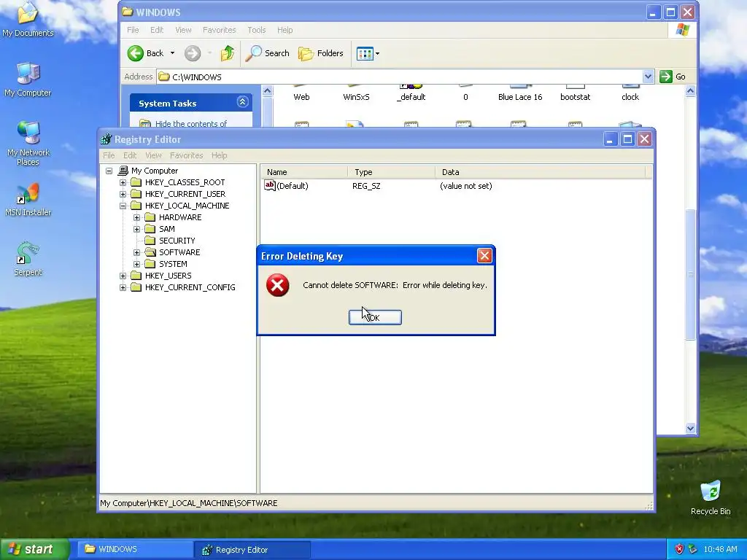Expand the HARDWARE key
This screenshot has height=560, width=747.
coord(136,217)
